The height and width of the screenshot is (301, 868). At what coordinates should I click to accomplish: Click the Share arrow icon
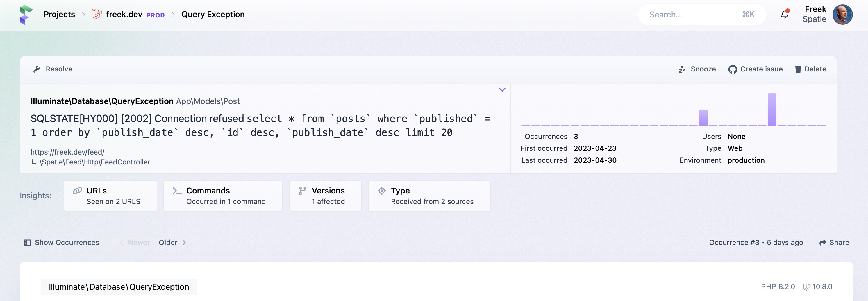click(823, 242)
